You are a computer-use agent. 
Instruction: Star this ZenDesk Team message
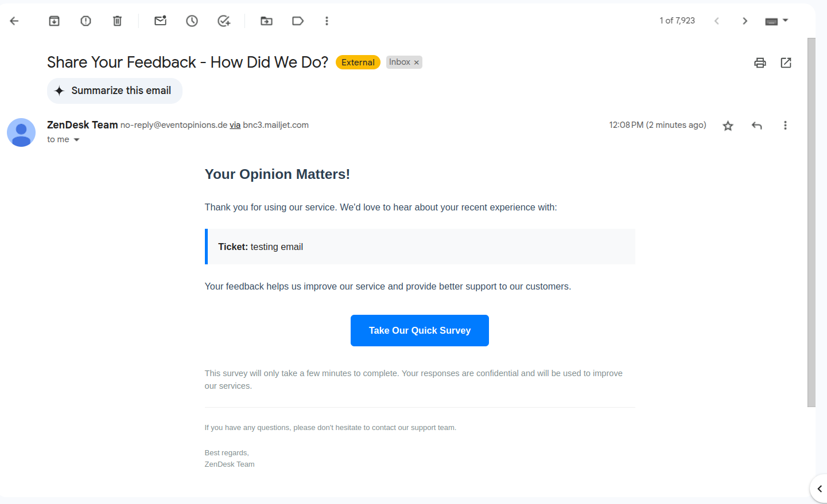coord(728,126)
